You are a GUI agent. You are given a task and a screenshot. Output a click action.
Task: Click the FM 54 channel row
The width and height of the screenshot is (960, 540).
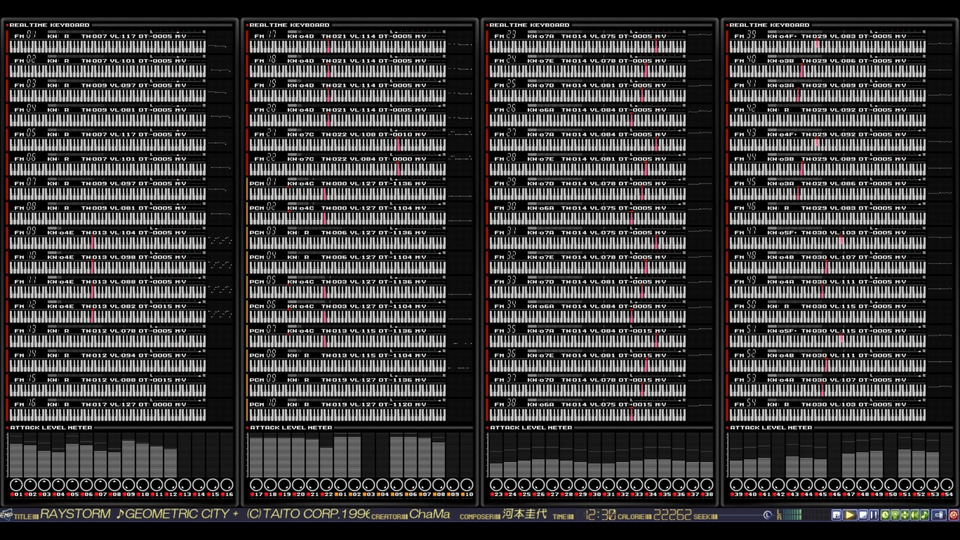click(839, 409)
